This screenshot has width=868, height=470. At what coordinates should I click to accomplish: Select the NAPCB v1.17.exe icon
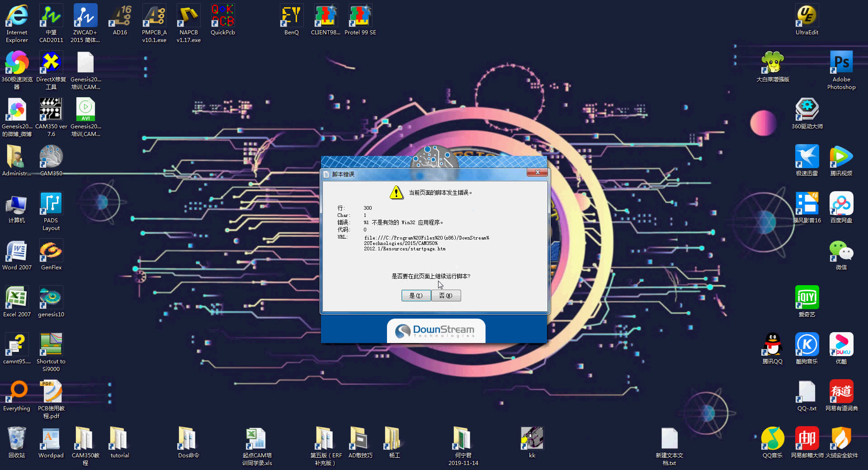189,16
